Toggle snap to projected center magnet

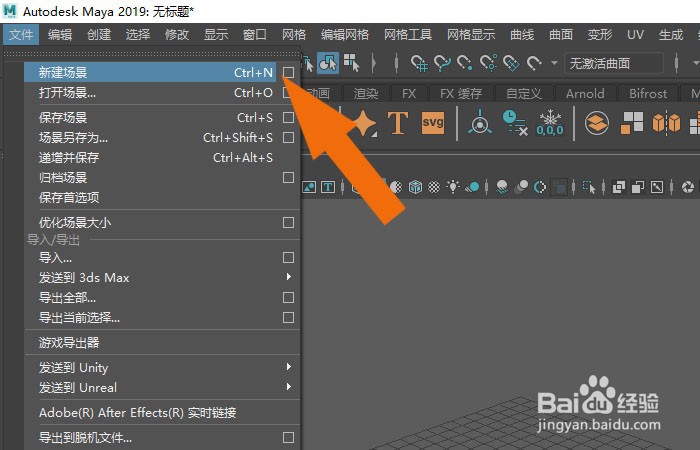pos(488,63)
